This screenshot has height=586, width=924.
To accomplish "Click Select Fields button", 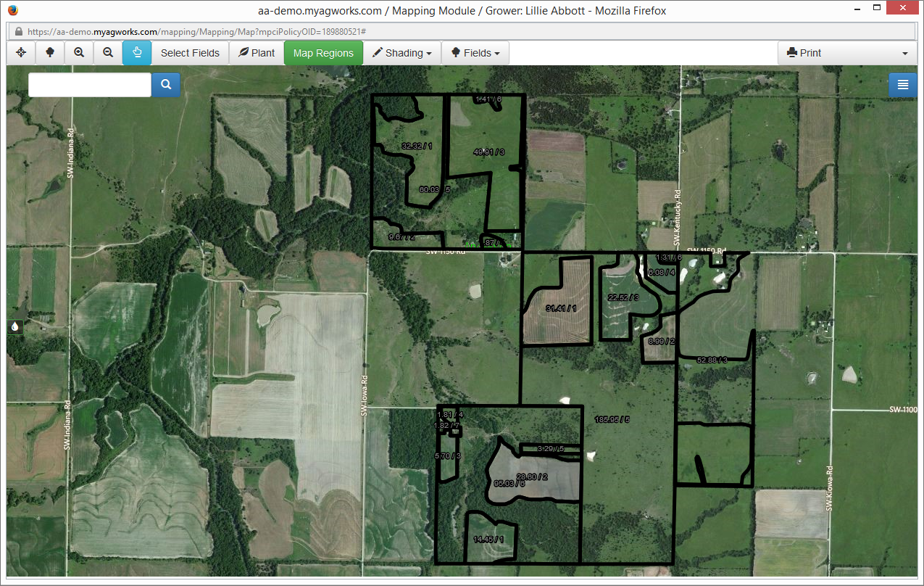I will point(190,53).
